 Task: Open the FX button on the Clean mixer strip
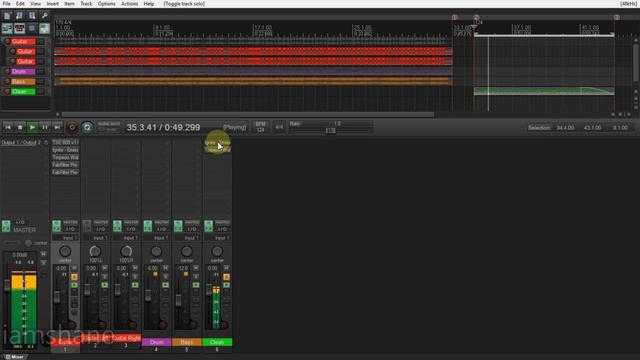click(209, 226)
